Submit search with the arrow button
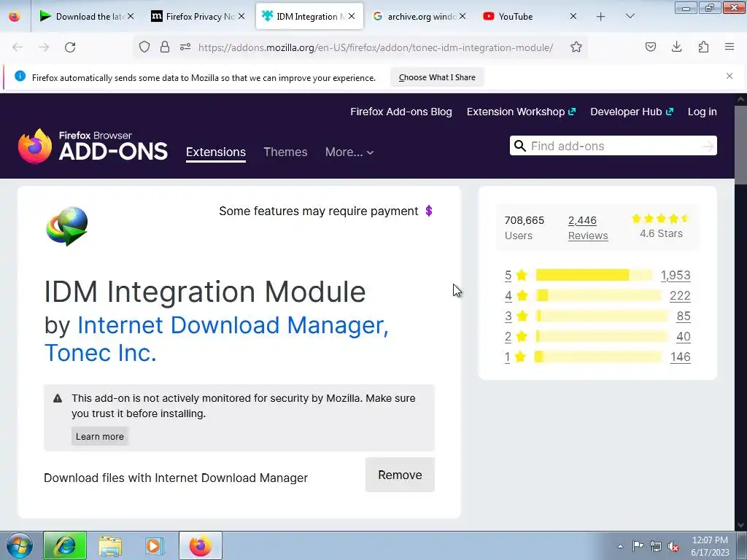 (708, 146)
